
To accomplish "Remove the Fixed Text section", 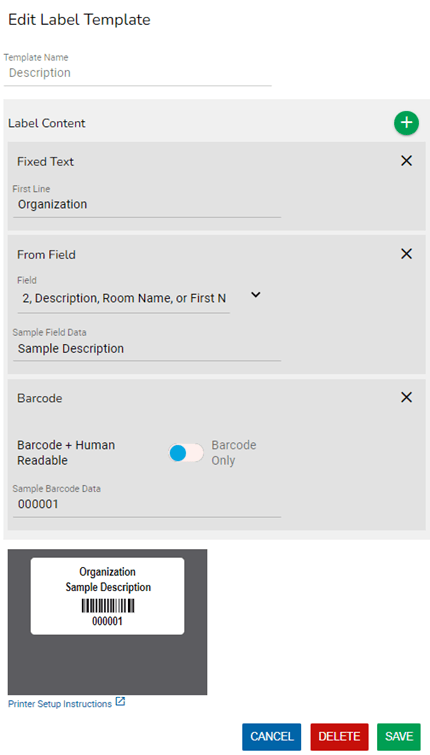I will tap(406, 161).
